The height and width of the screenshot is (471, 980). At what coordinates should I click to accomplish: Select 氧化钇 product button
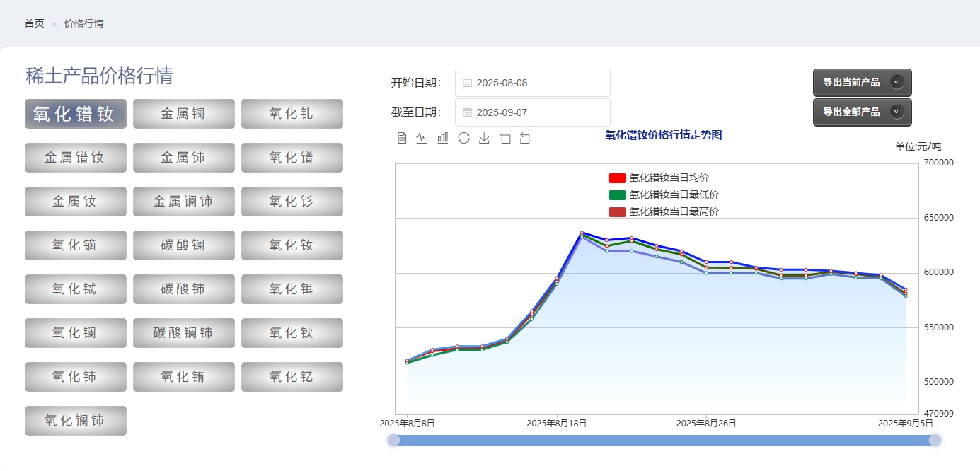tap(292, 377)
